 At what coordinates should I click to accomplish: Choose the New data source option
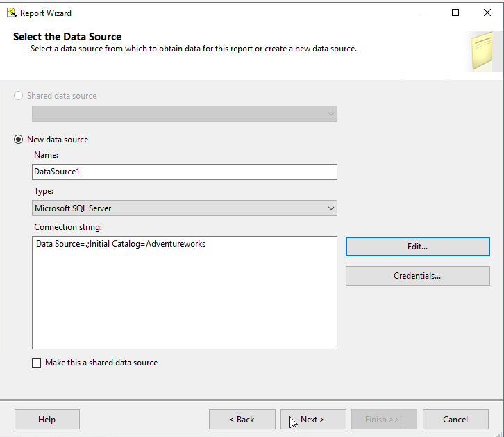[x=19, y=140]
